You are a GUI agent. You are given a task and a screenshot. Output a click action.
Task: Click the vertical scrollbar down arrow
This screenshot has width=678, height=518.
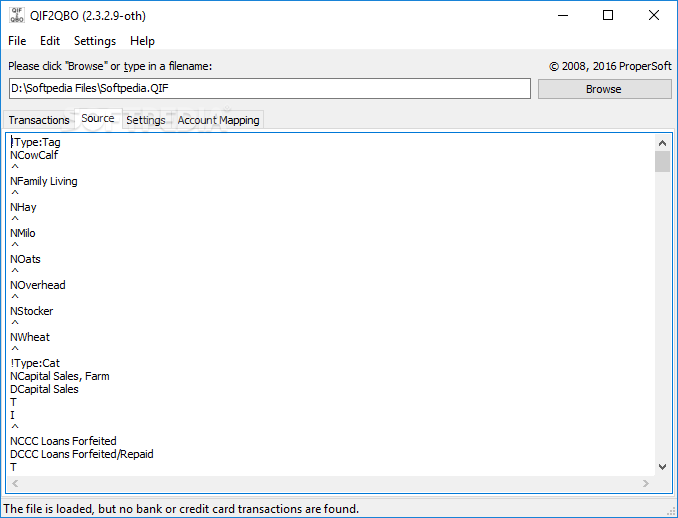tap(662, 467)
